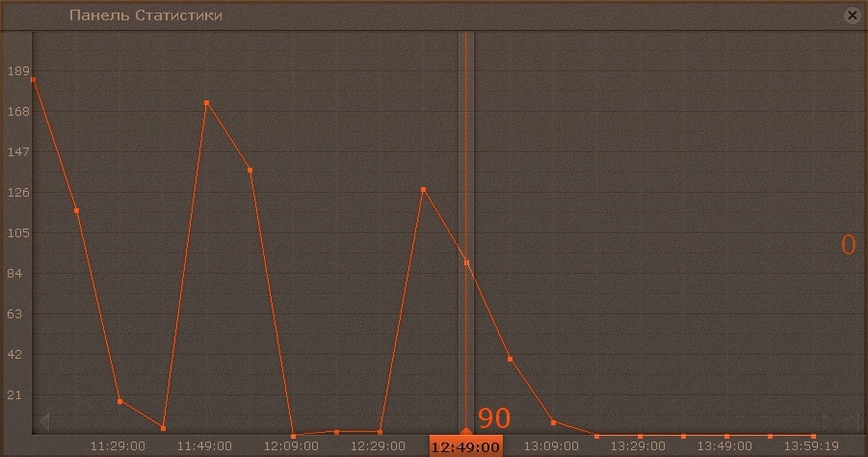Close the Панель Статистики window
868x457 pixels.
[x=852, y=15]
